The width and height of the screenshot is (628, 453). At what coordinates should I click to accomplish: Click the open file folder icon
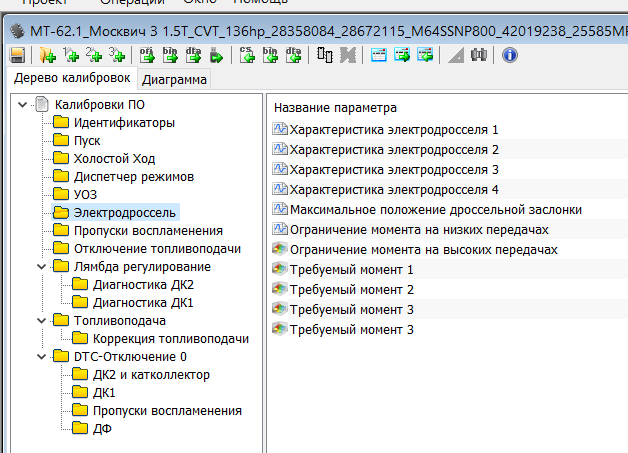click(45, 55)
